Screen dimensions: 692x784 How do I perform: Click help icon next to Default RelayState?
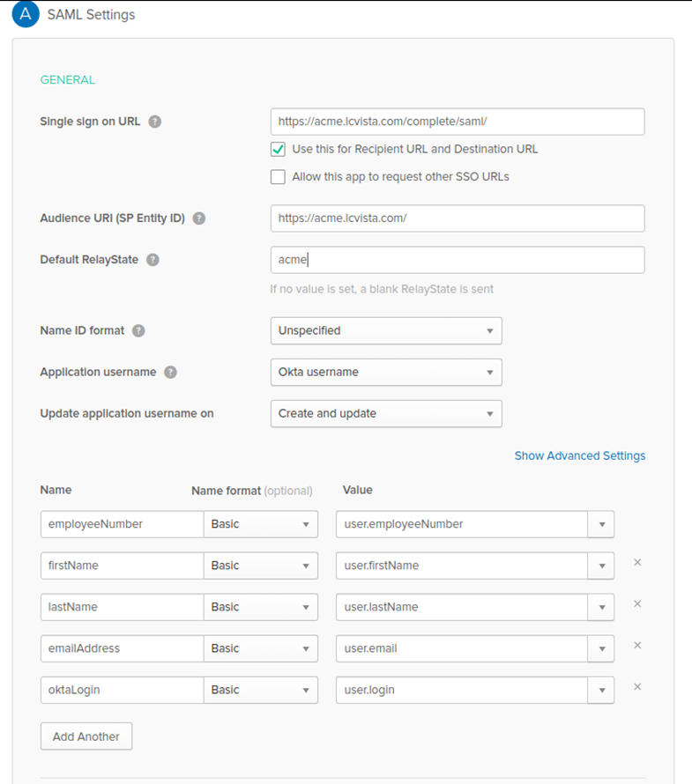(153, 260)
